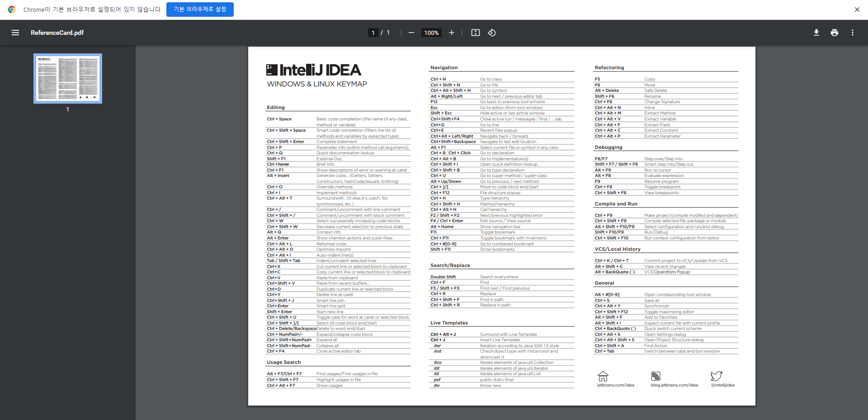Close the default browser notification bar
Image resolution: width=868 pixels, height=420 pixels.
click(857, 10)
